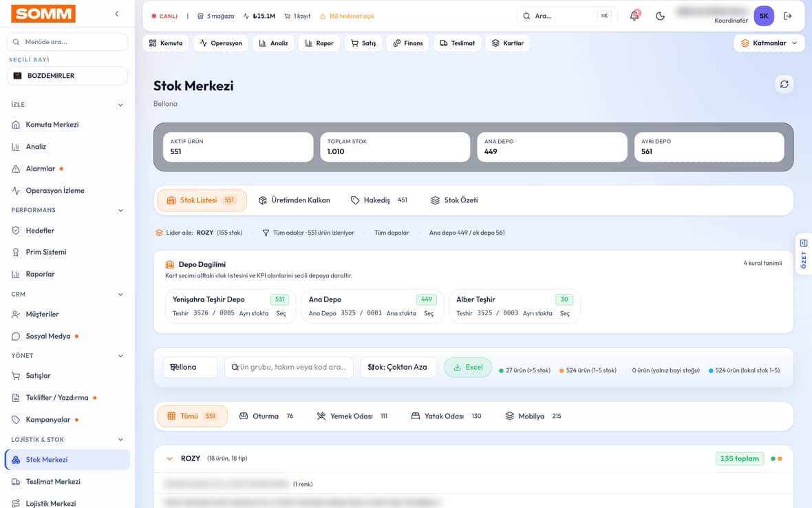Select the Alber Teşhir depot card
Image resolution: width=812 pixels, height=508 pixels.
[x=514, y=306]
